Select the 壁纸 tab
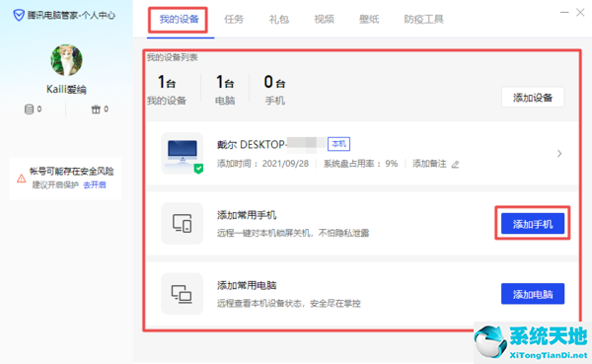The width and height of the screenshot is (592, 364). 369,19
